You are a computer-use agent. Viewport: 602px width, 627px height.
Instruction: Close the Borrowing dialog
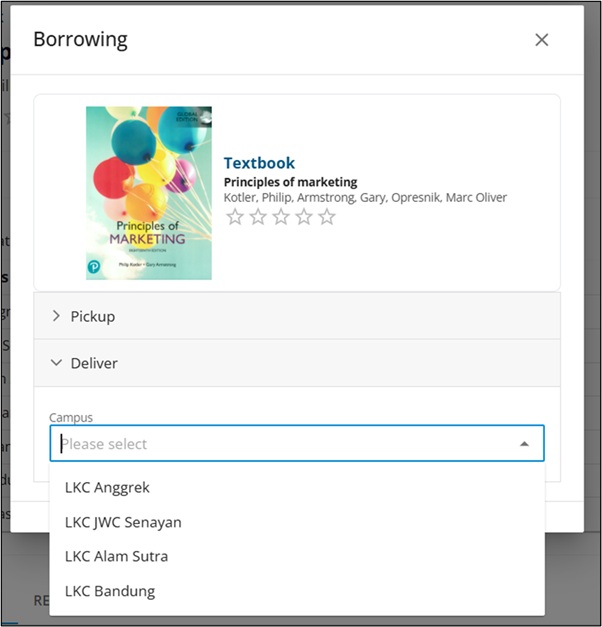pyautogui.click(x=541, y=40)
